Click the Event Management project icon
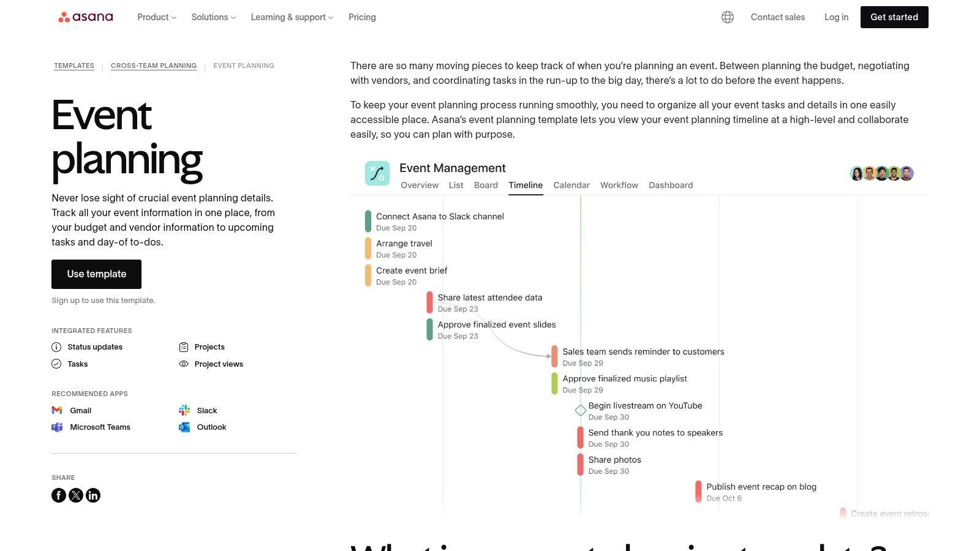The image size is (980, 551). (377, 173)
